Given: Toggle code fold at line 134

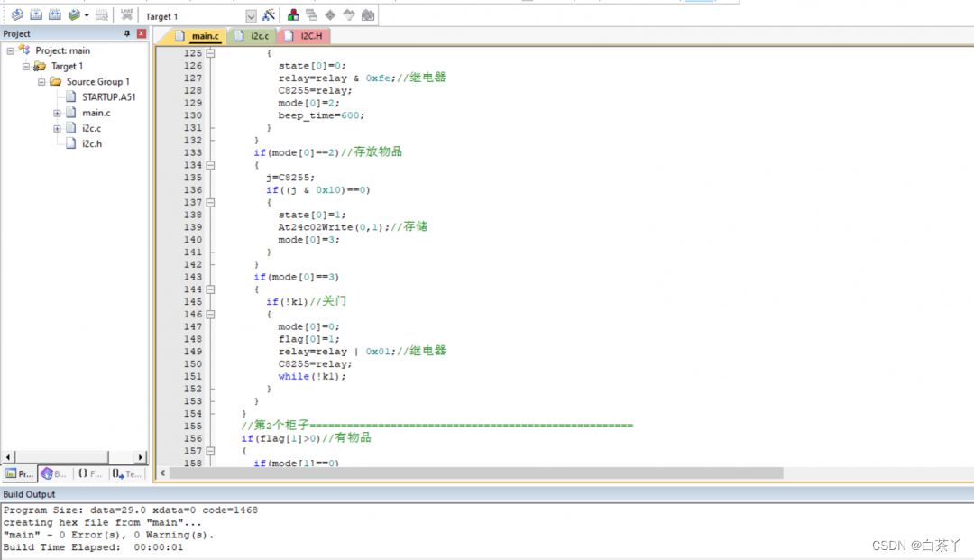Looking at the screenshot, I should click(210, 165).
